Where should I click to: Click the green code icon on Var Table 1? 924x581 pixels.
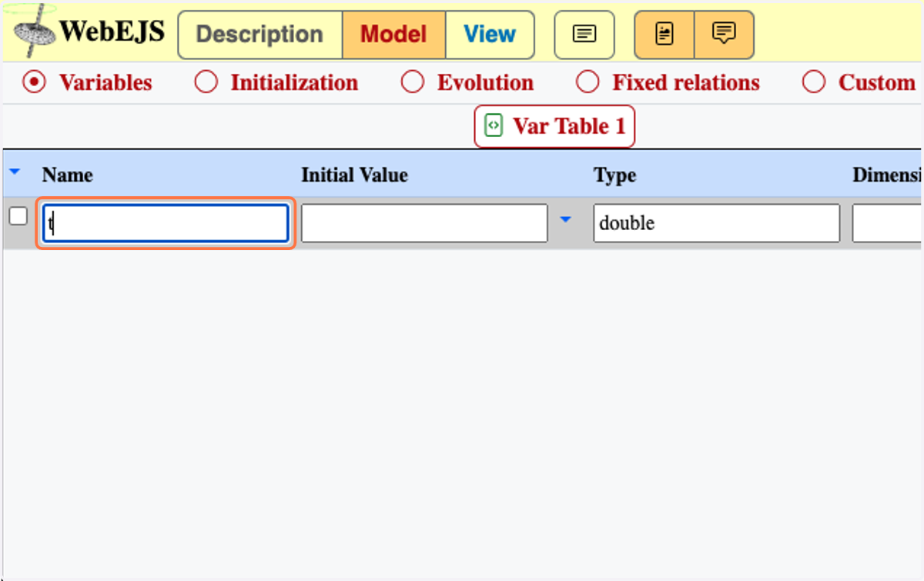494,125
